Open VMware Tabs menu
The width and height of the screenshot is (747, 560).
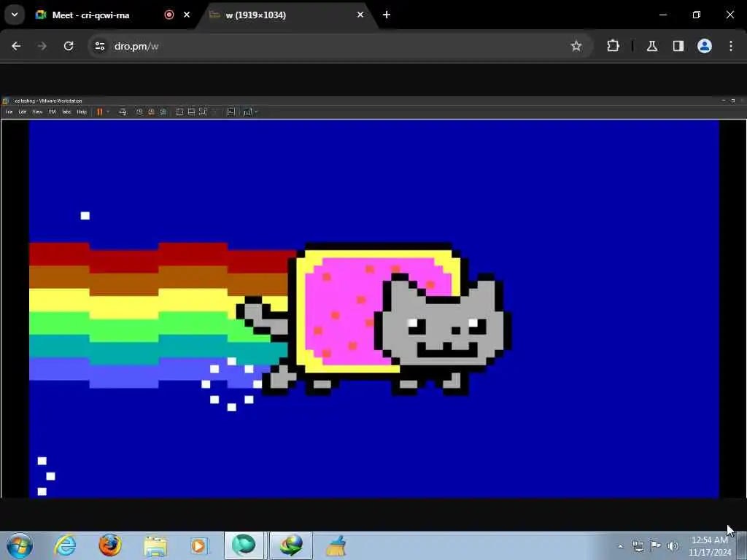66,112
